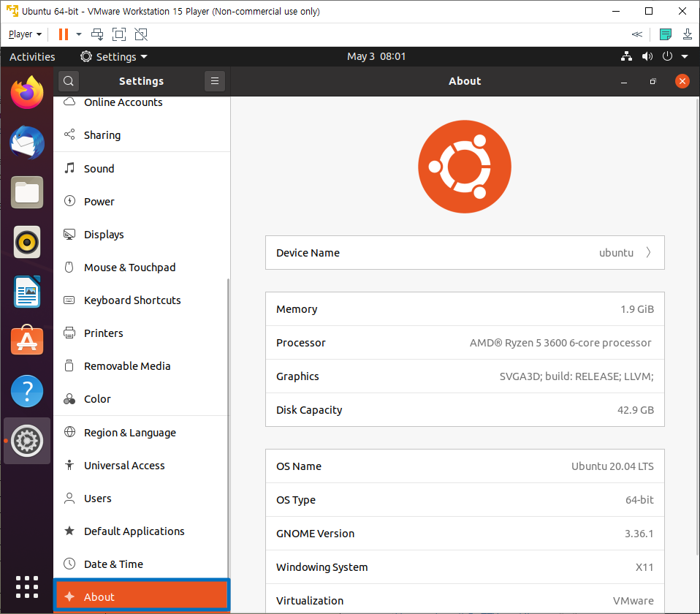Click the About panel scrollbar
Screen dimensions: 700x614
(697, 327)
